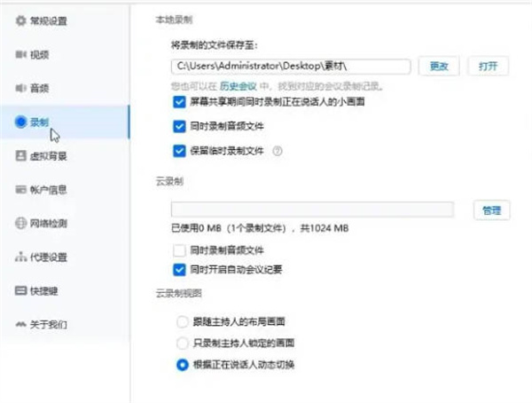Click the record icon beside 录制
The image size is (532, 403).
(x=21, y=122)
